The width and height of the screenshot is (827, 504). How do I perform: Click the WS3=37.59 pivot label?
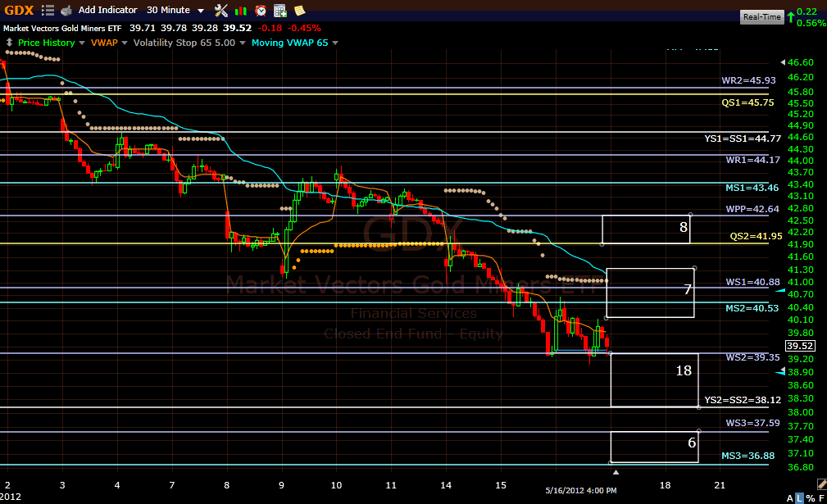[752, 423]
